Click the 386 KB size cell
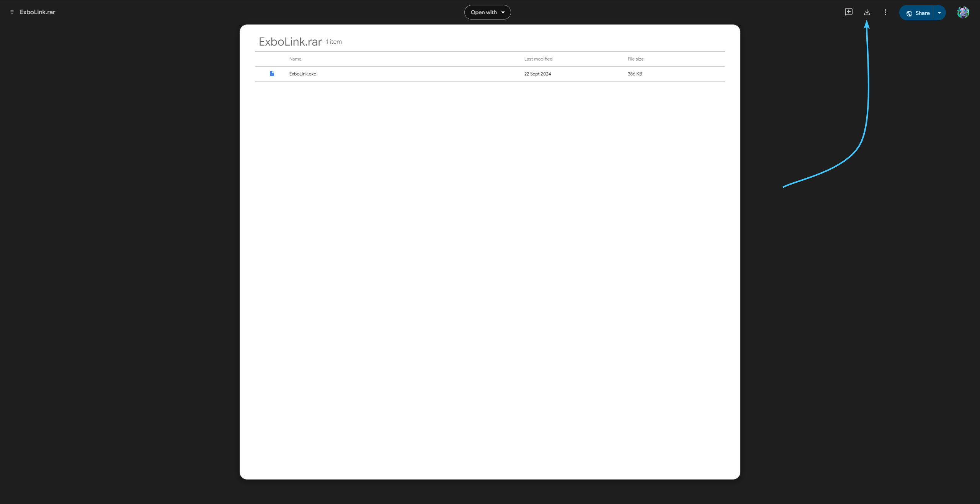The height and width of the screenshot is (504, 980). (635, 74)
